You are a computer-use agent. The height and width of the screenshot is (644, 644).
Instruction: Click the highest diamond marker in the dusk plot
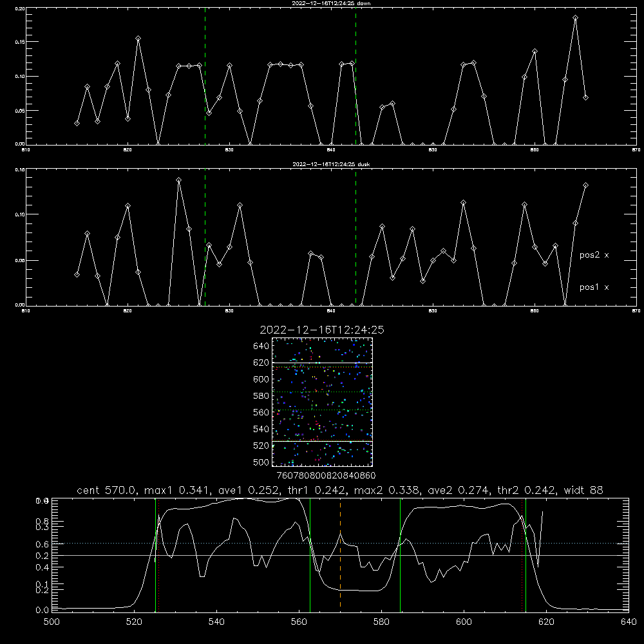point(178,180)
